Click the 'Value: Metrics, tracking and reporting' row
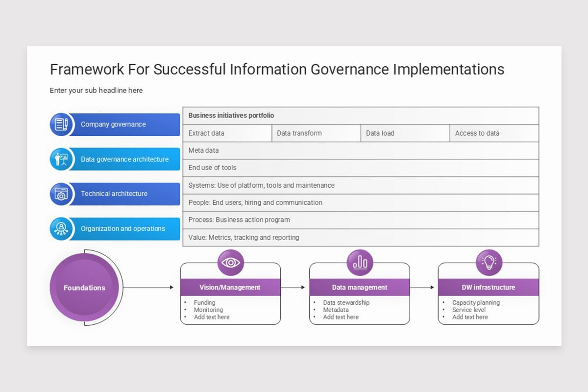The height and width of the screenshot is (392, 588). pyautogui.click(x=361, y=238)
